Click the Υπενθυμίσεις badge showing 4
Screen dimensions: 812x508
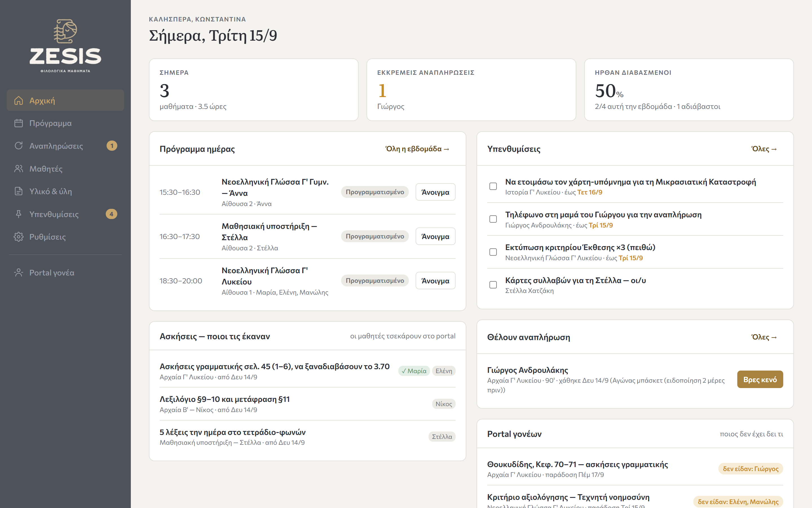pyautogui.click(x=111, y=214)
